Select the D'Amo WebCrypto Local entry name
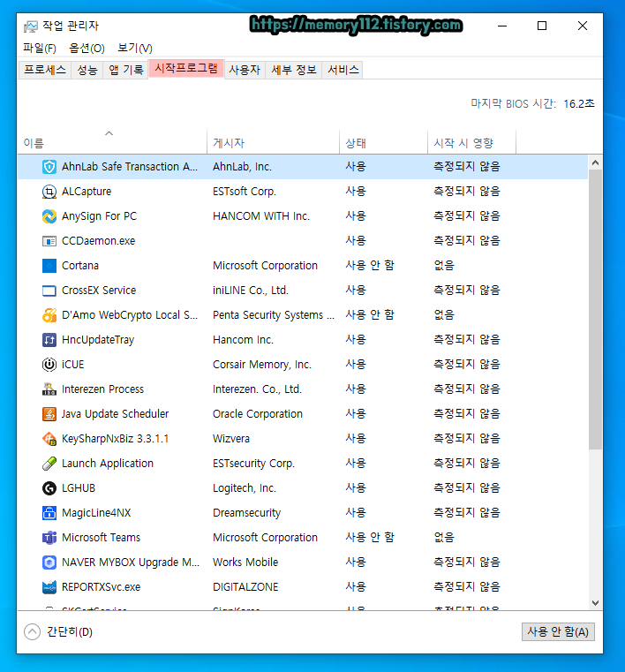The height and width of the screenshot is (672, 625). coord(130,315)
